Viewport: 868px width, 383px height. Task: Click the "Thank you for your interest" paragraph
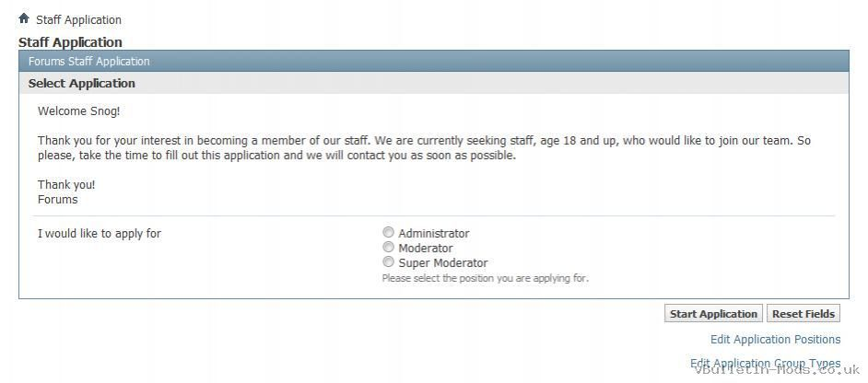point(424,148)
